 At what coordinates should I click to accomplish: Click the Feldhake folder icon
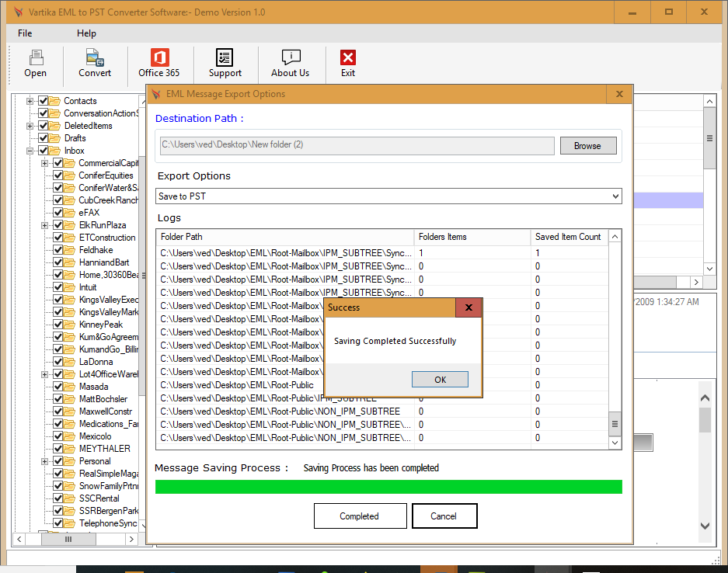[x=70, y=249]
